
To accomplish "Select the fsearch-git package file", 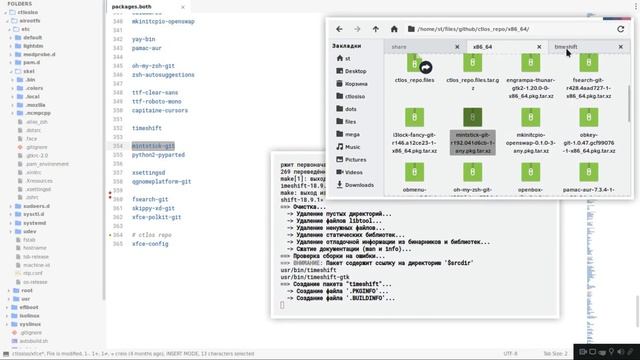I will [x=589, y=76].
